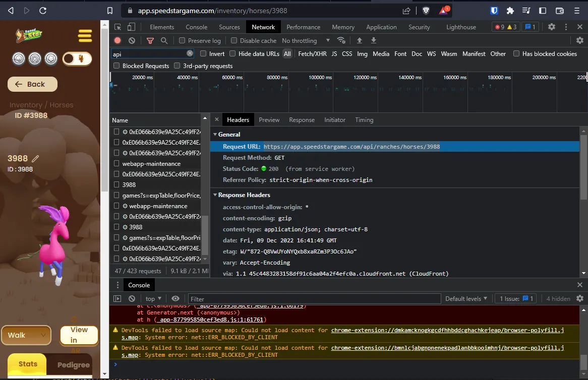Create live expression eye icon
Viewport: 588px width, 380px height.
pyautogui.click(x=175, y=299)
